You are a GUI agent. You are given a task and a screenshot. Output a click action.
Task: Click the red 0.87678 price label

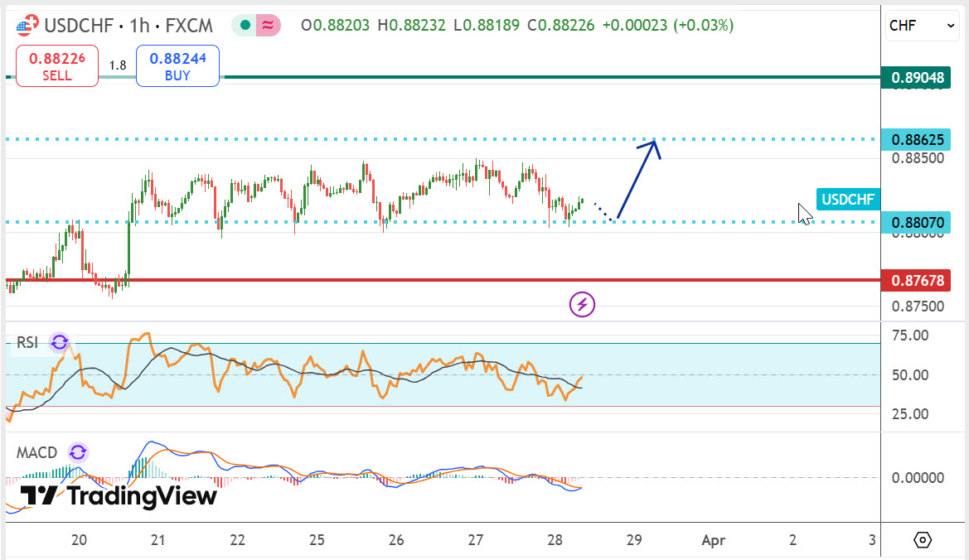click(x=915, y=281)
